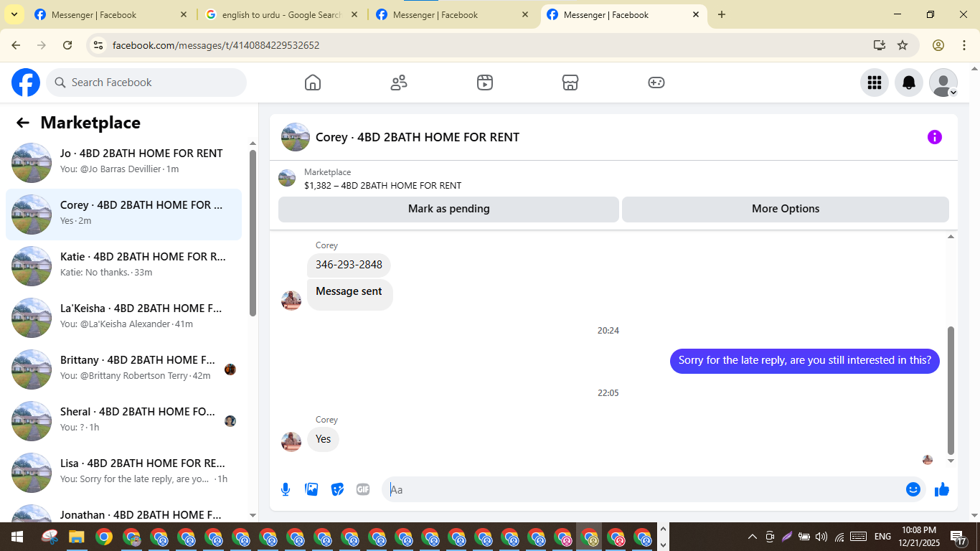Click the Search Facebook field
980x551 pixels.
pyautogui.click(x=146, y=83)
